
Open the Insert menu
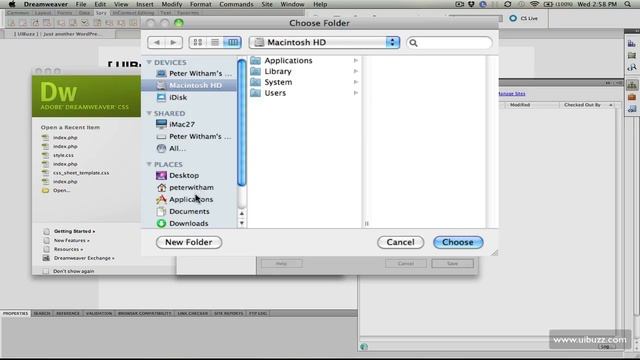145,4
